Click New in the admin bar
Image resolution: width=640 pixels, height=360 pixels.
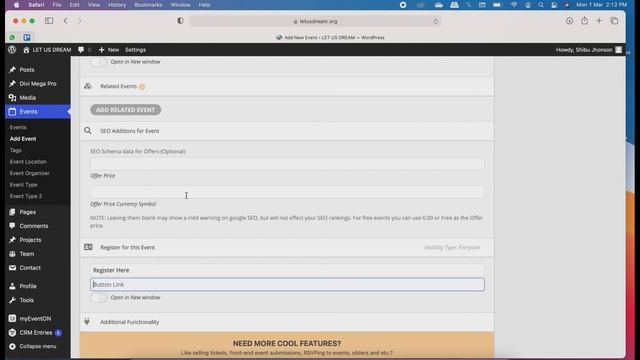(x=109, y=50)
